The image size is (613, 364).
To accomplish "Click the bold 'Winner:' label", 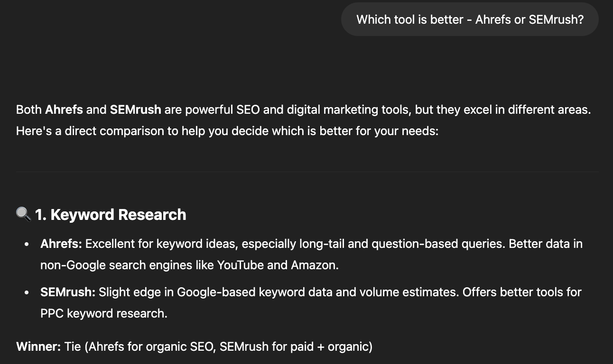I will point(38,346).
